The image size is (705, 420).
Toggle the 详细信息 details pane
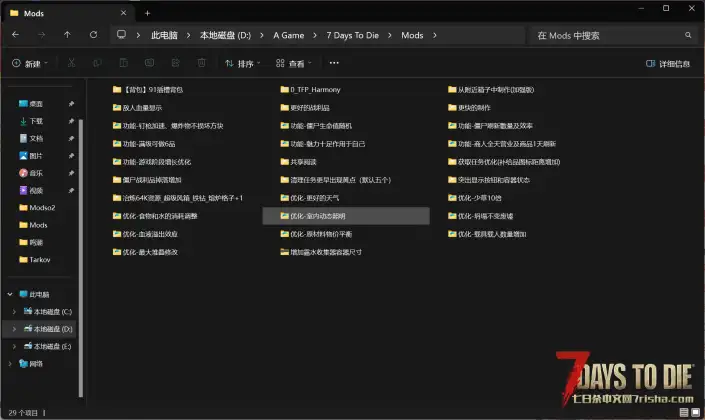click(x=668, y=64)
